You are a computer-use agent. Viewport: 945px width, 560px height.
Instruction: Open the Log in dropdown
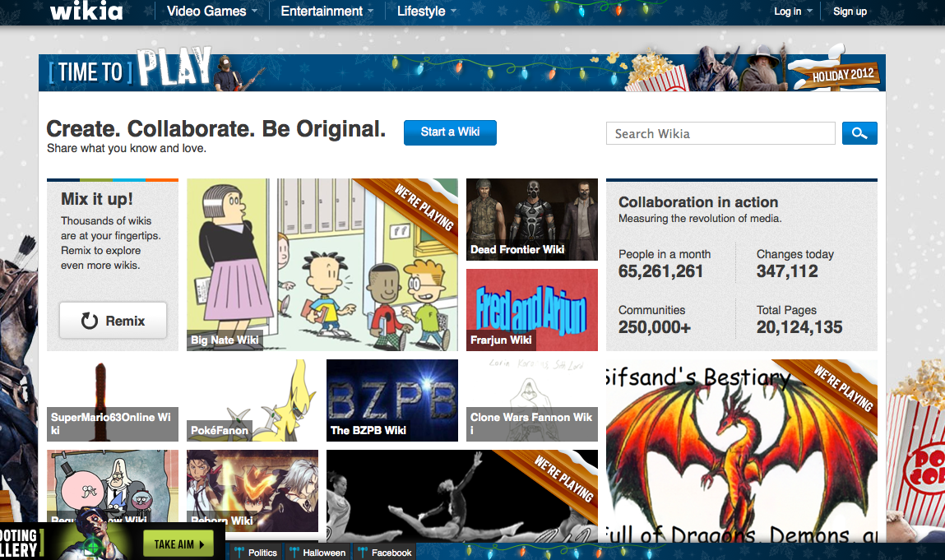793,12
